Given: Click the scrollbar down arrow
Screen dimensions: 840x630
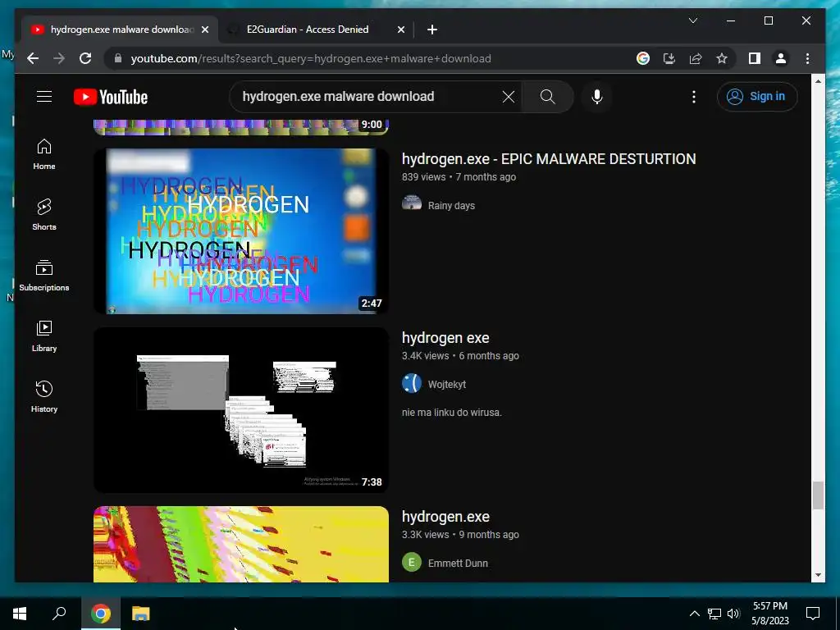Looking at the screenshot, I should click(x=818, y=575).
